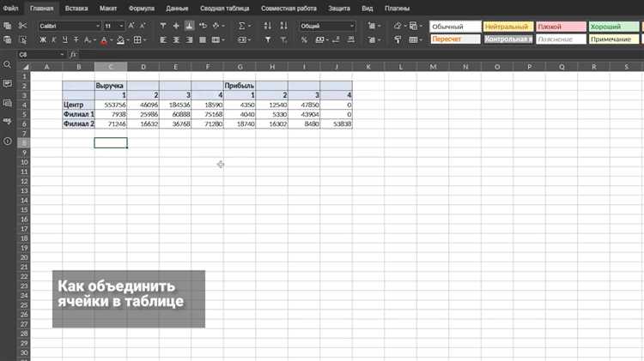Image resolution: width=644 pixels, height=361 pixels.
Task: Expand the Clear eraser dropdown
Action: pos(405,26)
